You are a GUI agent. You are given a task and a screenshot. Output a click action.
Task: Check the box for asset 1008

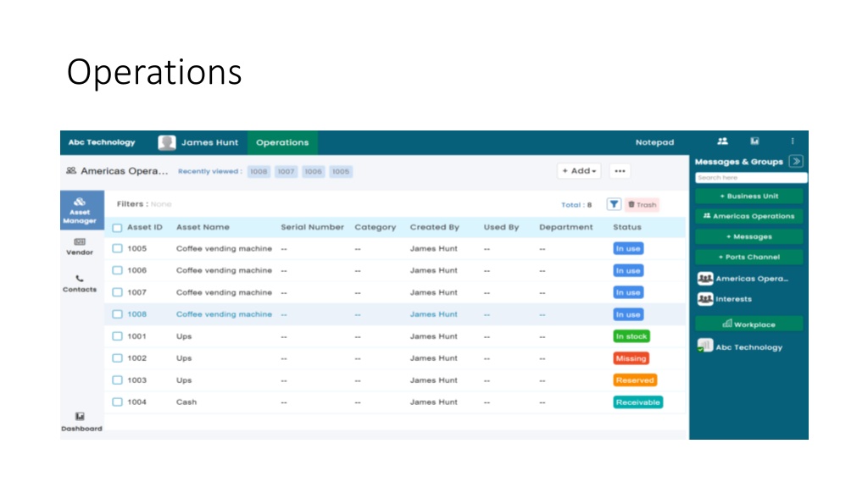click(x=117, y=313)
